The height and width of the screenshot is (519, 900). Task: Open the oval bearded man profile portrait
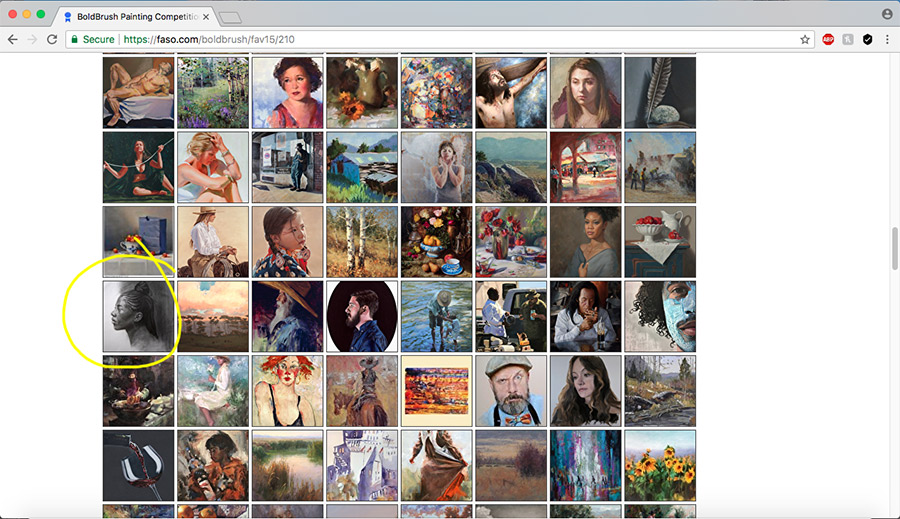point(362,316)
